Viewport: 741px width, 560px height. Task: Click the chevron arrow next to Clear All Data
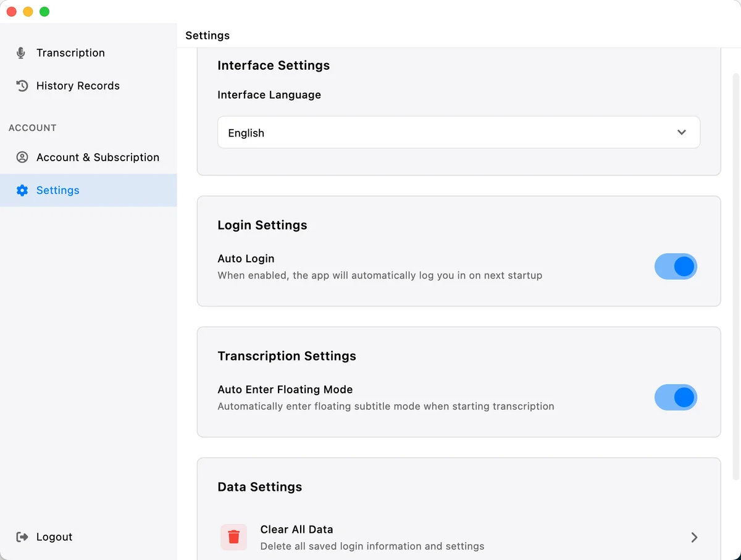tap(694, 537)
